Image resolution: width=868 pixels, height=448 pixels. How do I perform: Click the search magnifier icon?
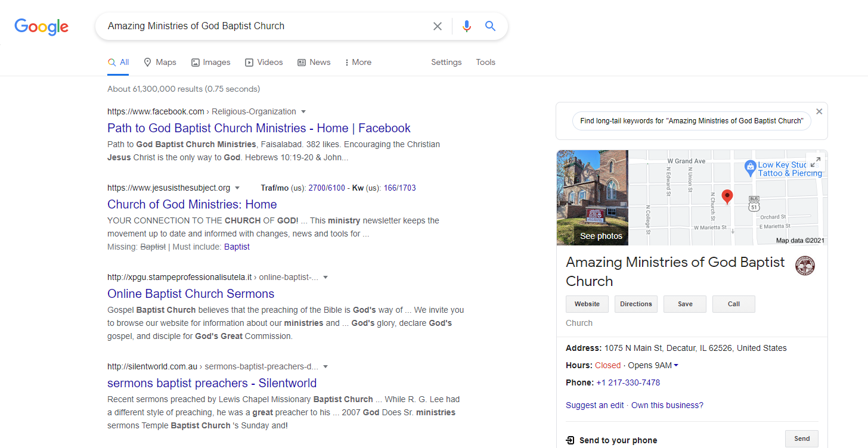490,26
